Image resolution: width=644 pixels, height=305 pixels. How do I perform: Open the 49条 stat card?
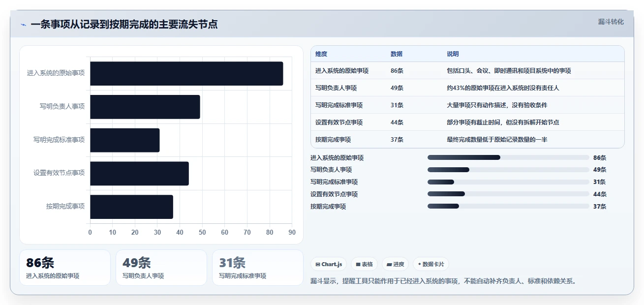(x=161, y=268)
